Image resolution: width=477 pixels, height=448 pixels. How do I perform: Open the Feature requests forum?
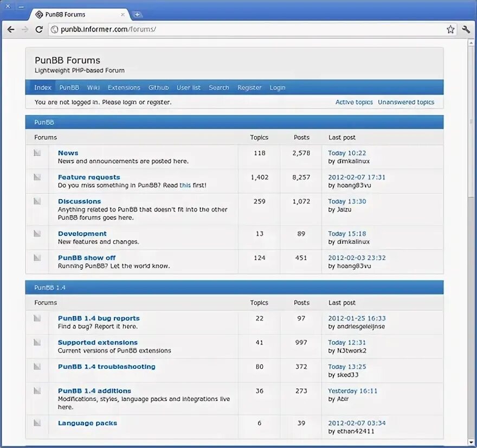(x=89, y=177)
